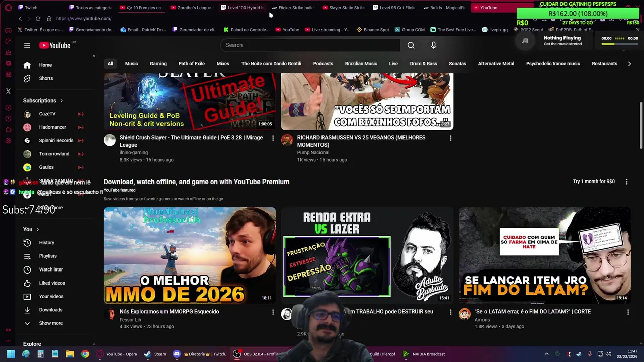Select the Podcasts filter chip
Viewport: 644px width, 362px height.
[323, 64]
